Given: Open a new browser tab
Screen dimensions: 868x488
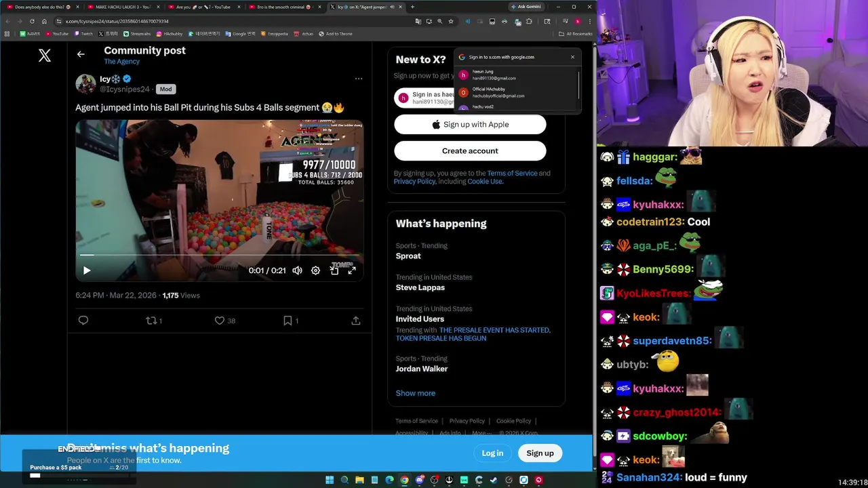Looking at the screenshot, I should coord(412,7).
